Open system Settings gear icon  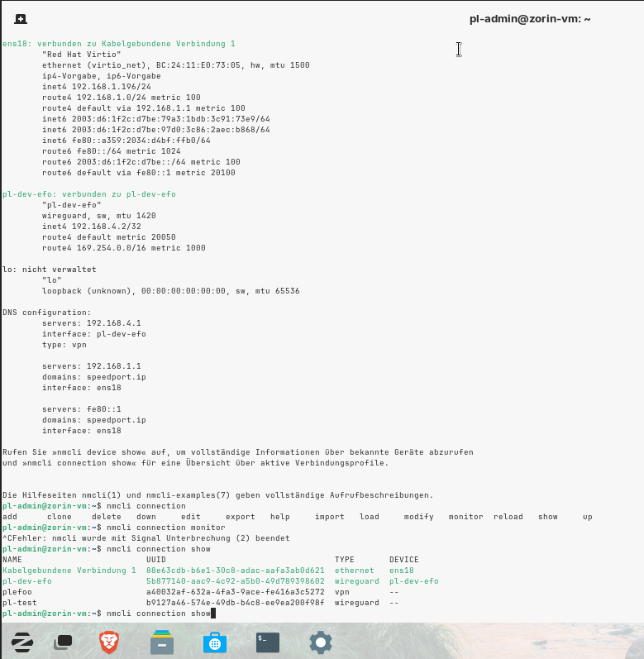tap(321, 642)
